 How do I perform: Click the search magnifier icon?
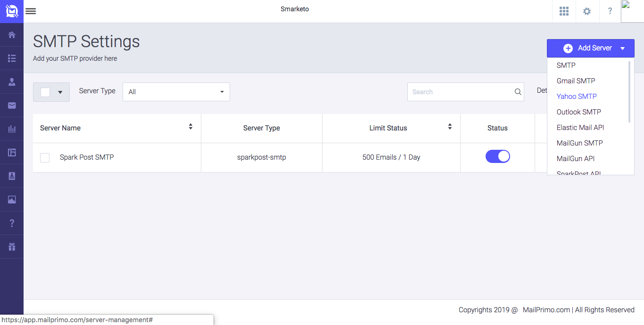(518, 92)
